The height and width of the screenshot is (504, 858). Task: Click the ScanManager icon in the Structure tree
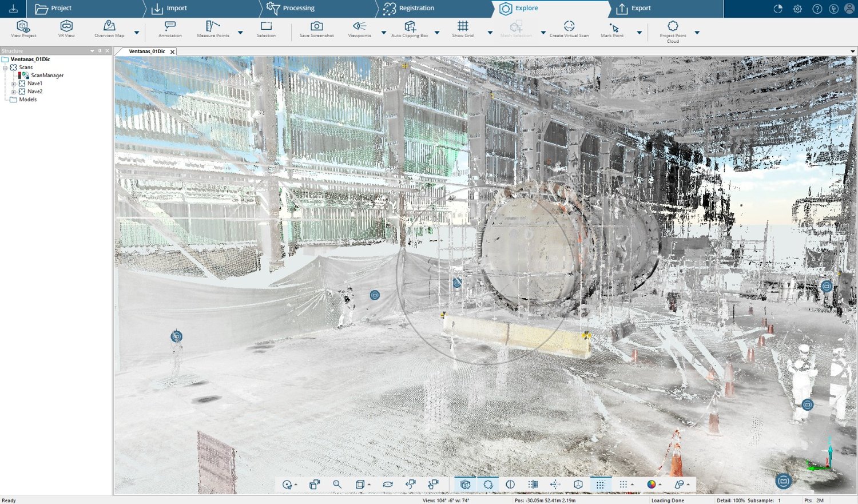24,76
